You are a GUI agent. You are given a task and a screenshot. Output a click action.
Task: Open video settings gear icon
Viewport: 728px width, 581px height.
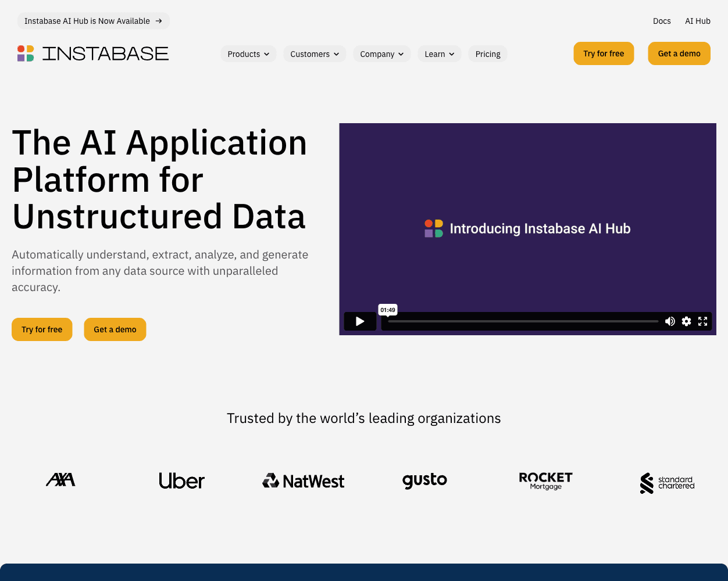pos(686,321)
